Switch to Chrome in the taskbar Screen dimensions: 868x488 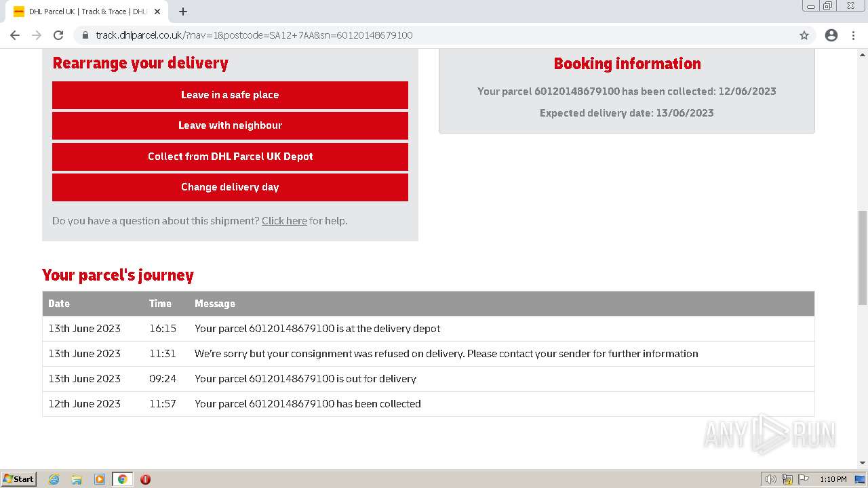pos(122,479)
